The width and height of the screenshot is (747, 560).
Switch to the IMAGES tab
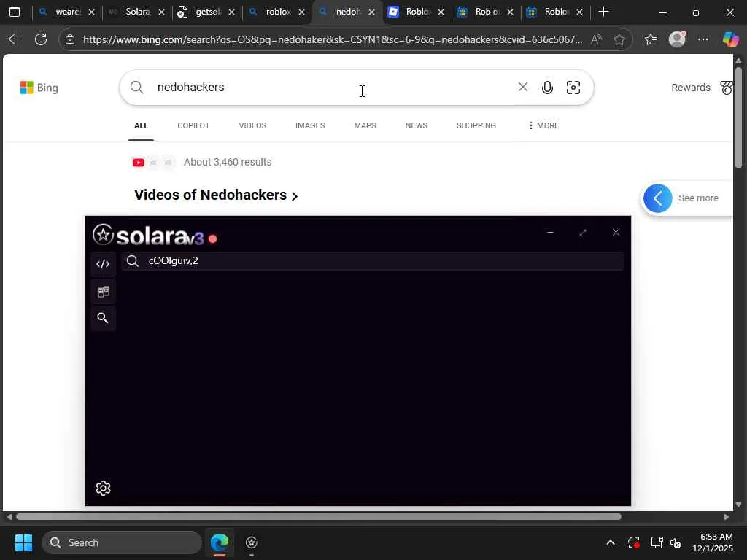(x=310, y=125)
